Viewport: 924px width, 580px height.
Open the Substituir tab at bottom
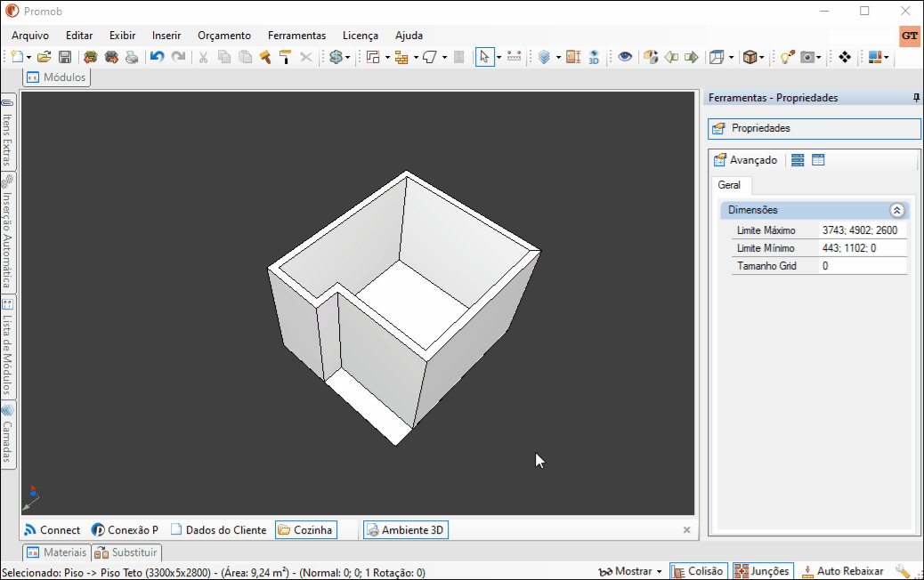(126, 552)
